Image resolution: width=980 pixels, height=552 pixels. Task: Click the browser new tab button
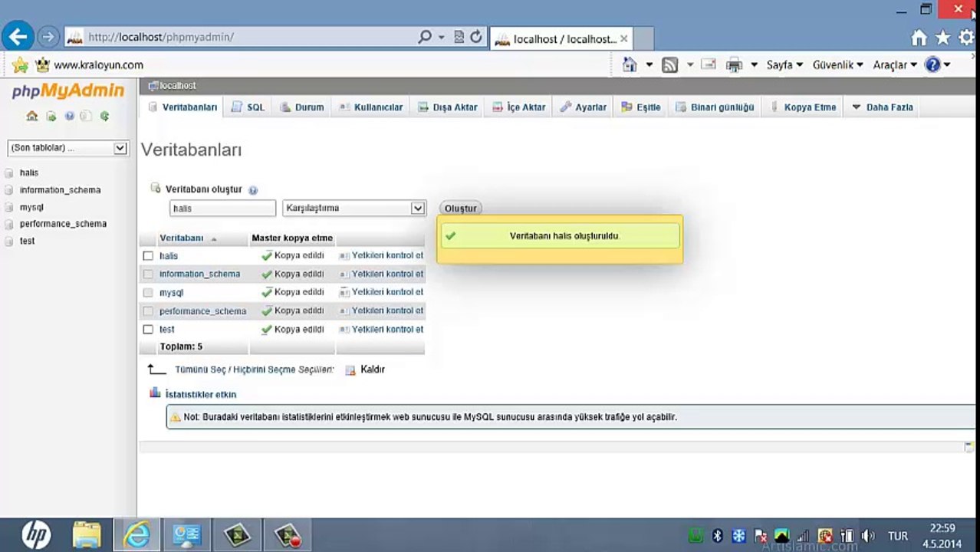[x=643, y=38]
